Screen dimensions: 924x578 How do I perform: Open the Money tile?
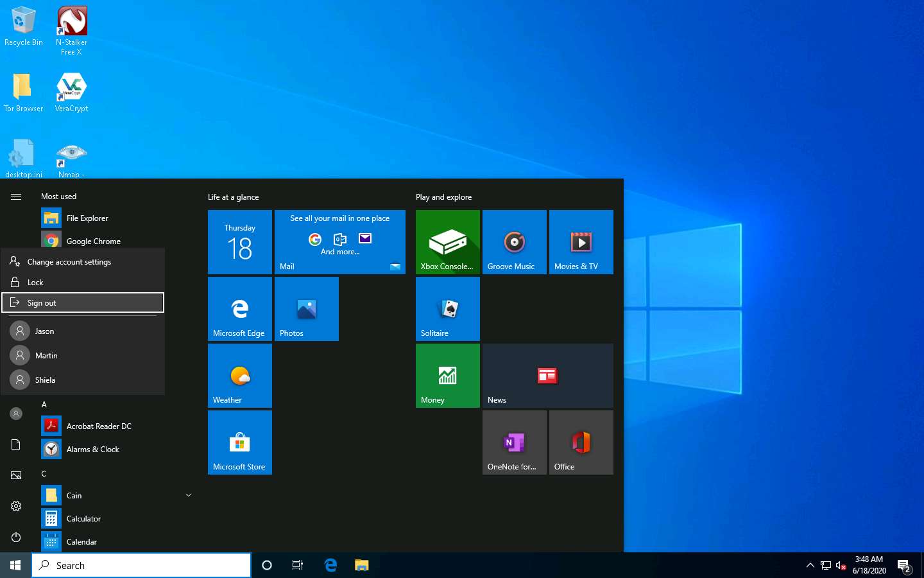click(x=448, y=376)
